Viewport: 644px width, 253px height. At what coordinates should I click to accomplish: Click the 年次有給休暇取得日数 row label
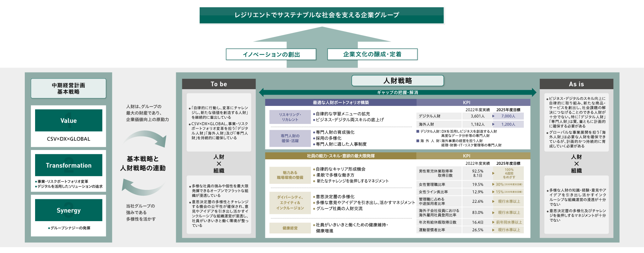pos(438,222)
